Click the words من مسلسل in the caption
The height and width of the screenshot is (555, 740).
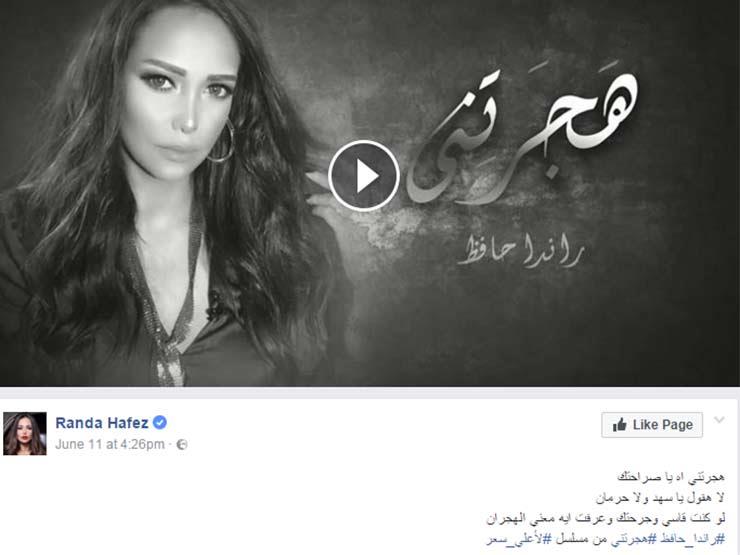[x=589, y=538]
